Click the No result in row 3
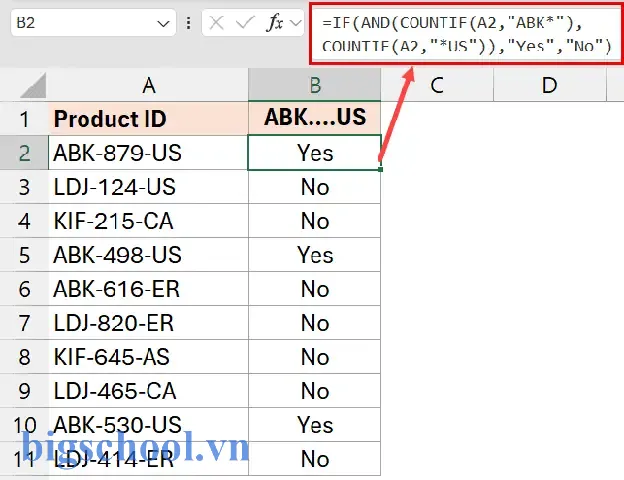This screenshot has width=624, height=480. click(315, 187)
